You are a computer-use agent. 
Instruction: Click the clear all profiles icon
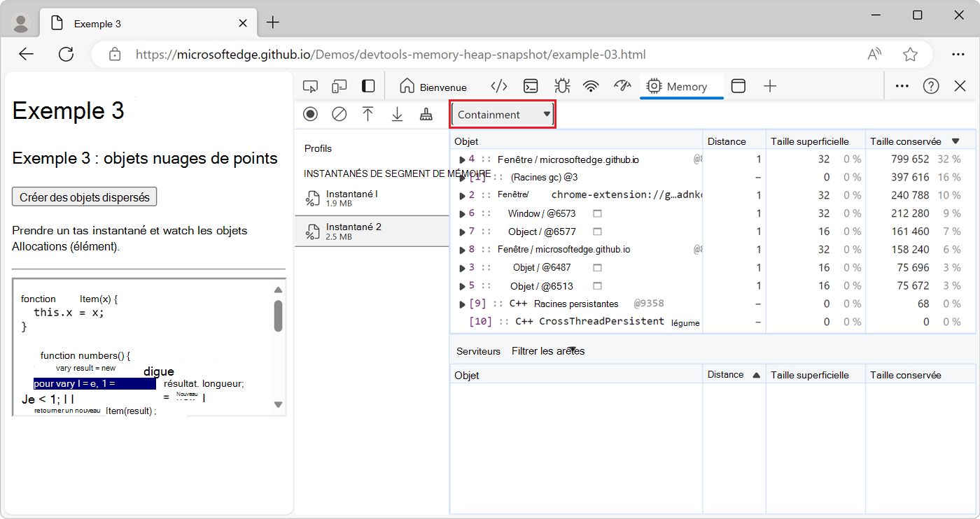(x=339, y=114)
